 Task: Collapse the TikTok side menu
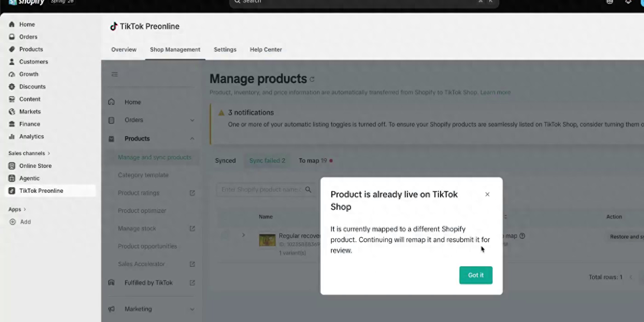click(x=115, y=74)
